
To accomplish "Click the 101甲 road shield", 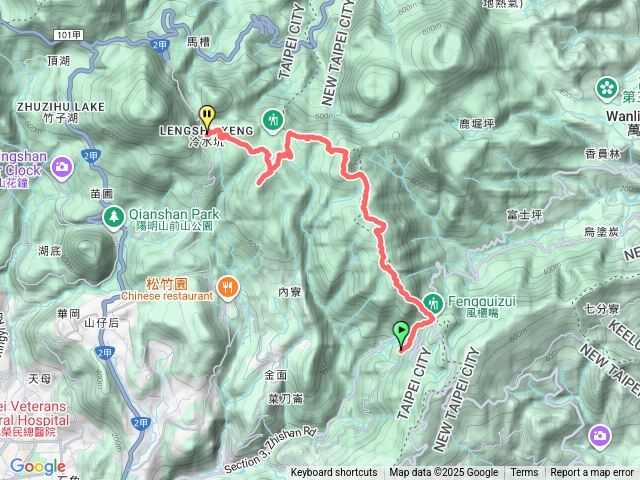I will pyautogui.click(x=68, y=35).
